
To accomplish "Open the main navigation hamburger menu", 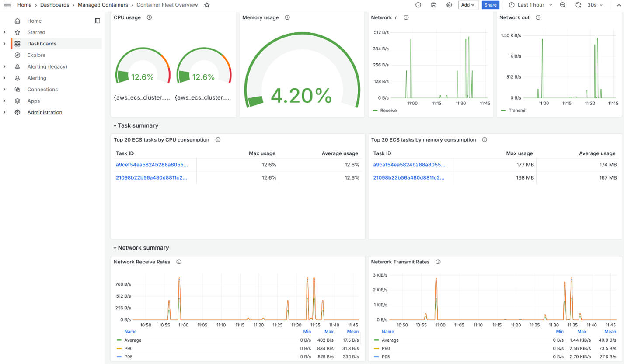I will pyautogui.click(x=7, y=5).
